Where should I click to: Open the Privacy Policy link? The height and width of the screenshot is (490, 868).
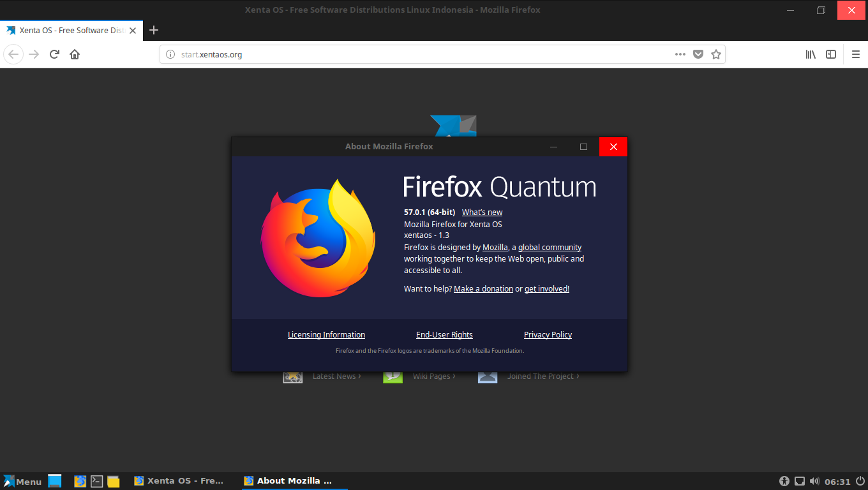point(548,334)
